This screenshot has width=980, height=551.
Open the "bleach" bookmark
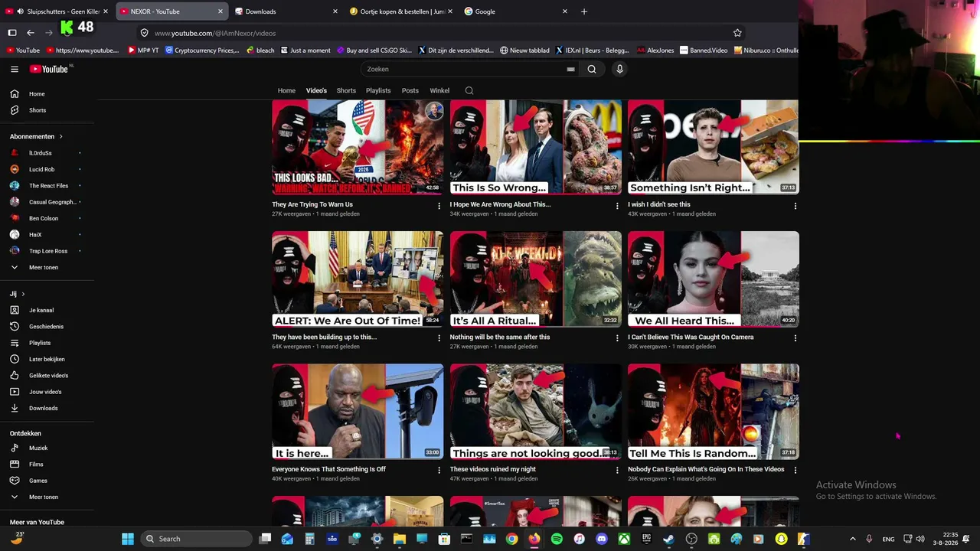pyautogui.click(x=260, y=51)
